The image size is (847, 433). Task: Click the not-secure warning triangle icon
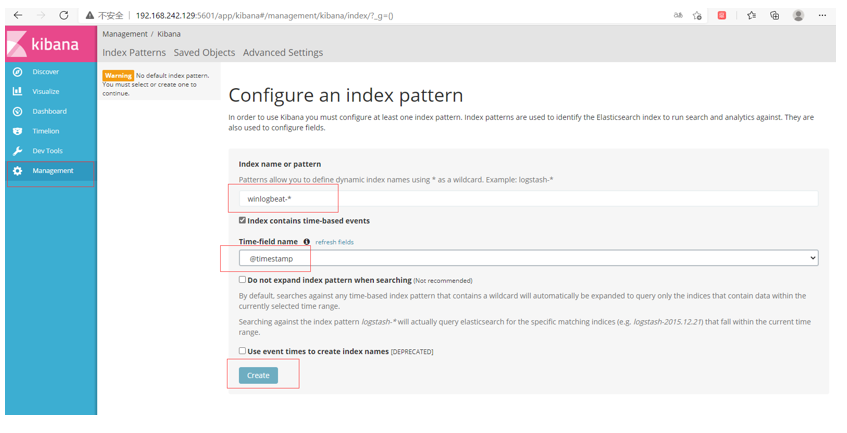point(90,15)
